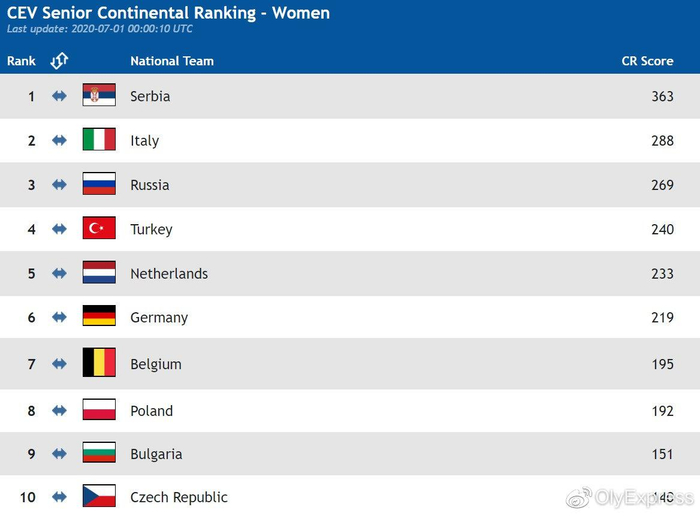Sort by the CR Score column header
This screenshot has width=700, height=516.
tap(647, 61)
